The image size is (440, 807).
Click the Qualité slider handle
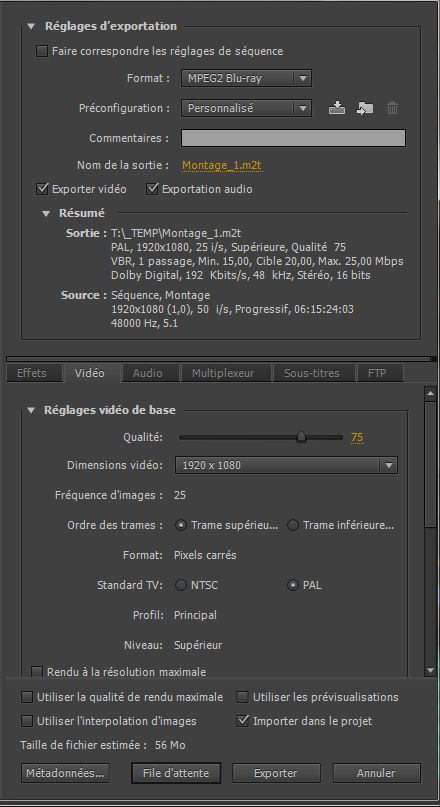pos(302,437)
